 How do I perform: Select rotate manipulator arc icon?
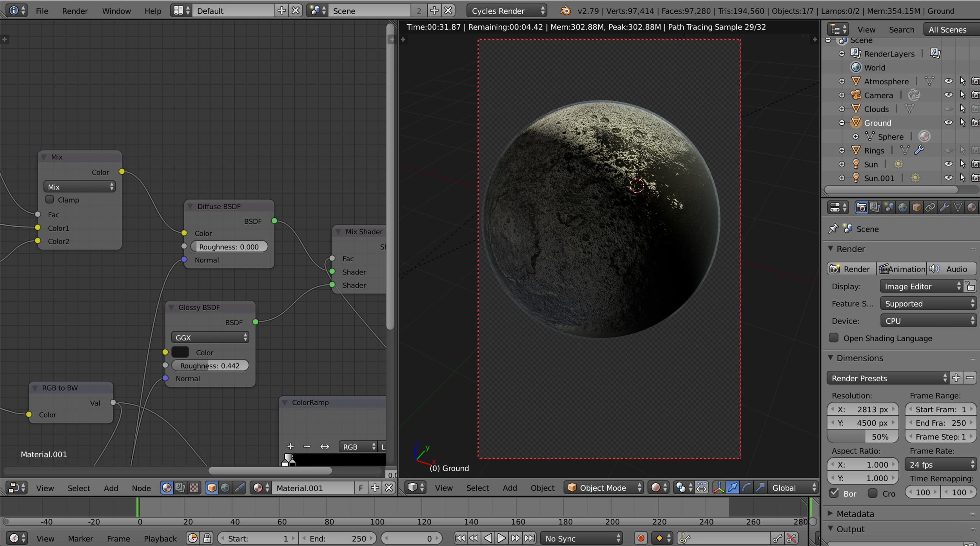tap(746, 488)
